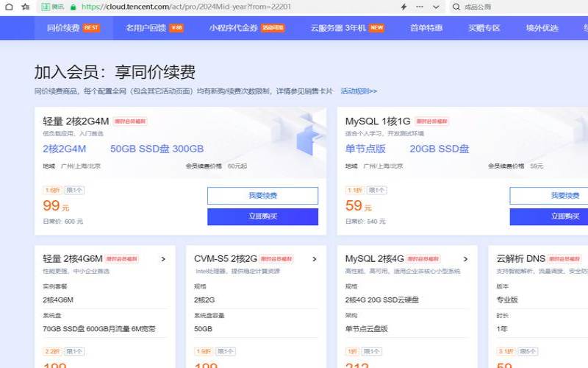This screenshot has width=588, height=368.
Task: Click the 云解析 DNS card title
Action: pos(520,259)
